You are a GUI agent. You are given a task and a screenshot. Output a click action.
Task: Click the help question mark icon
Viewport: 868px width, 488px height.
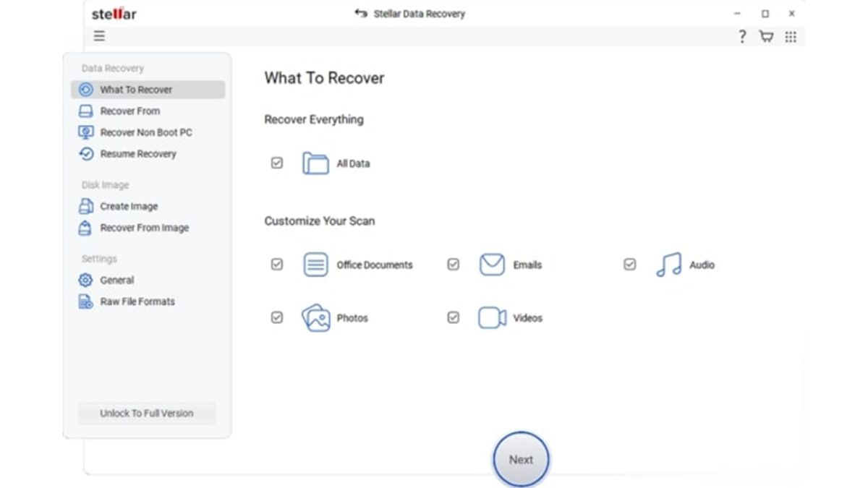click(x=742, y=36)
